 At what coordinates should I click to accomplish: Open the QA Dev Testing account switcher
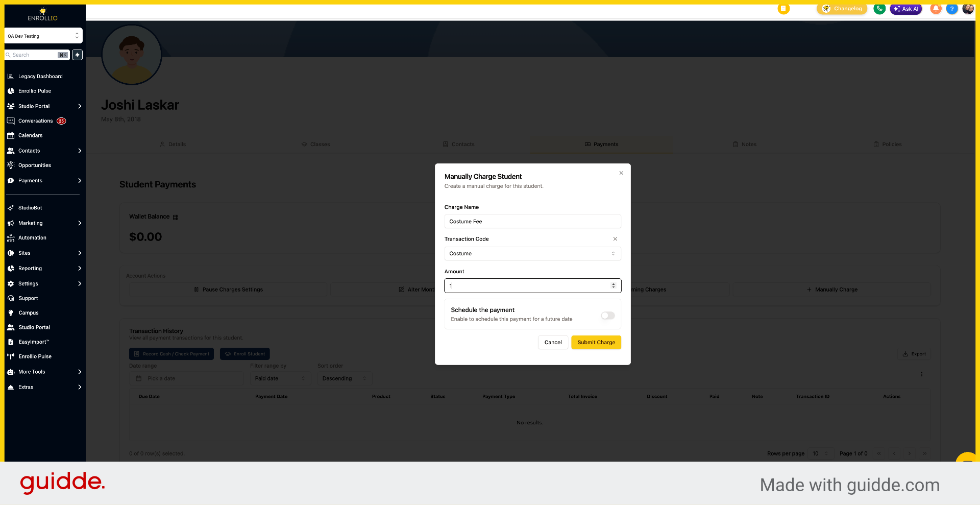click(x=43, y=36)
